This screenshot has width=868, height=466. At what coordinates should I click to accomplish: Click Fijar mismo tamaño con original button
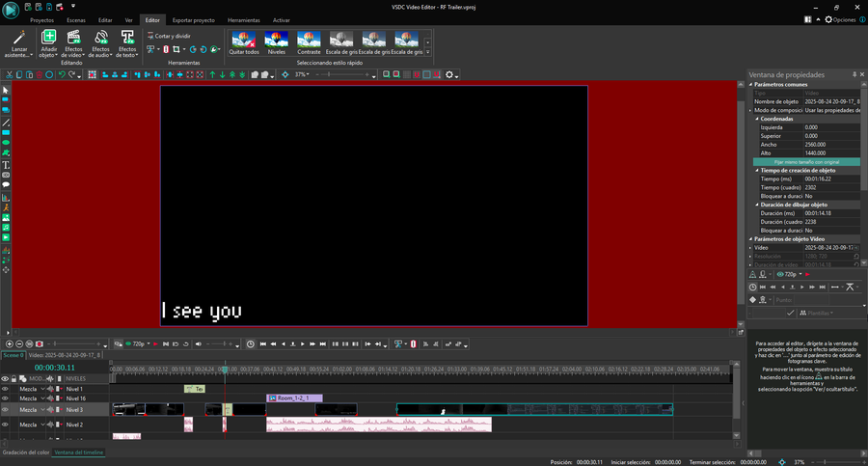point(806,162)
